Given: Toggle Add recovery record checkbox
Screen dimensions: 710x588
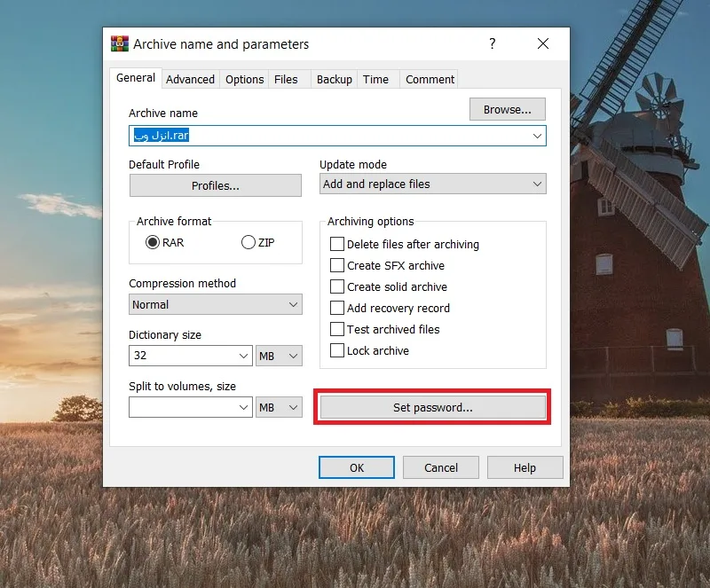Looking at the screenshot, I should coord(337,308).
